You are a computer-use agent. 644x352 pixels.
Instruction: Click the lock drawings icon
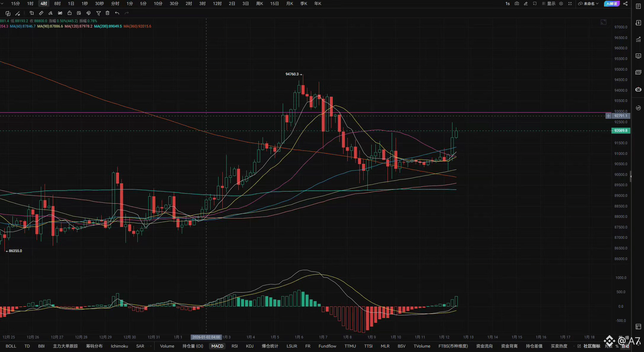[69, 13]
